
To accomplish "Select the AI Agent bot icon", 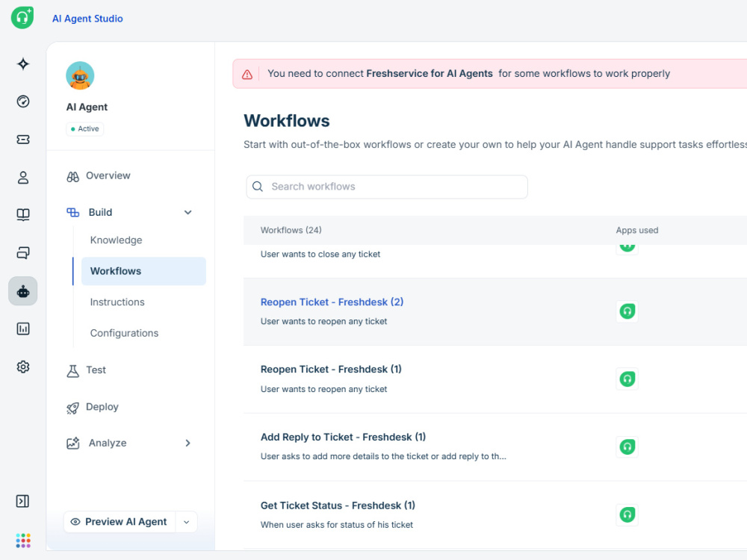I will (23, 291).
